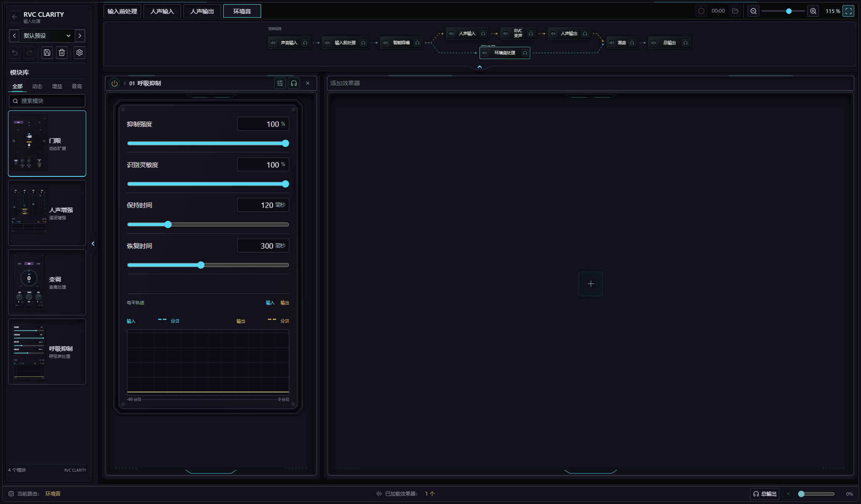Save the current preset with disk icon
The image size is (861, 504).
47,52
